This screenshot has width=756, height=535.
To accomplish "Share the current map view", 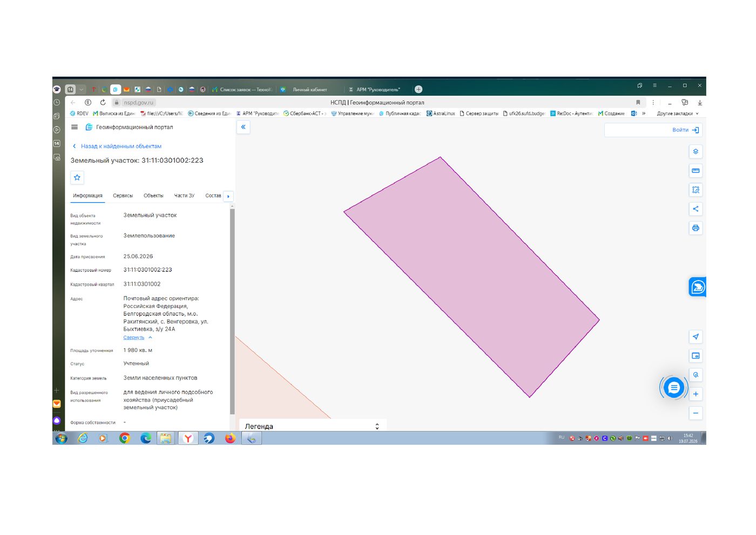I will [x=696, y=209].
